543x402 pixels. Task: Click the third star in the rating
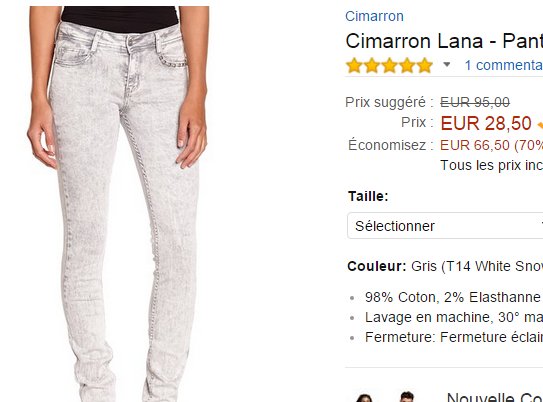[x=389, y=65]
